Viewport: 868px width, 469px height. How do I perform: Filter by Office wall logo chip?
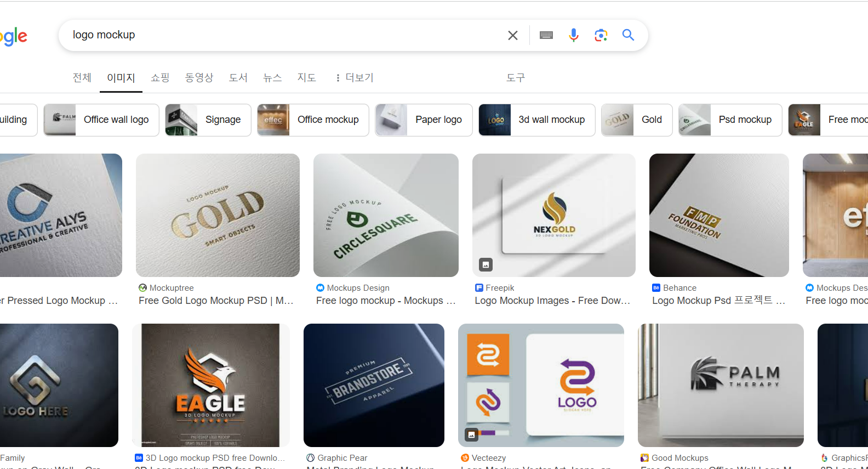101,120
